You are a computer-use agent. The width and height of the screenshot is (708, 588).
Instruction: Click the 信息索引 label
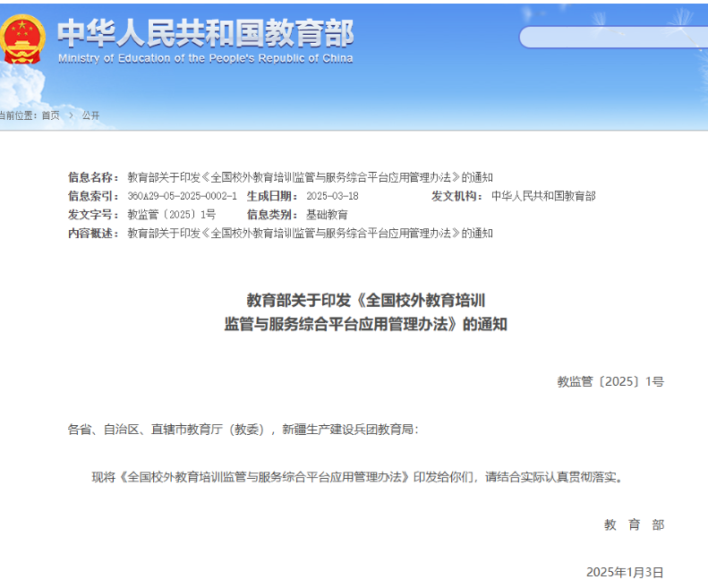point(93,196)
